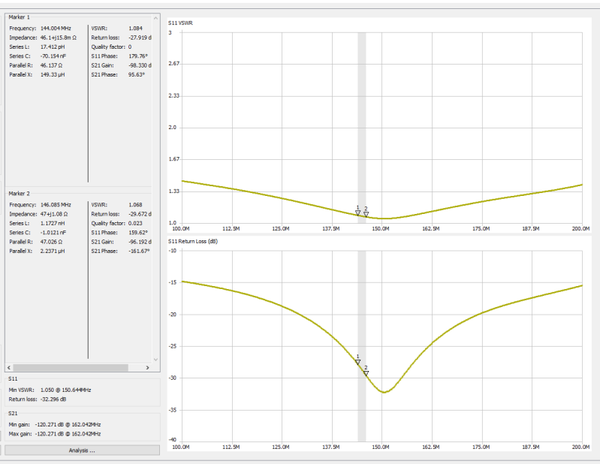Click Marker 2 return loss value -29.672
Screen dimensions: 600x464
point(140,214)
